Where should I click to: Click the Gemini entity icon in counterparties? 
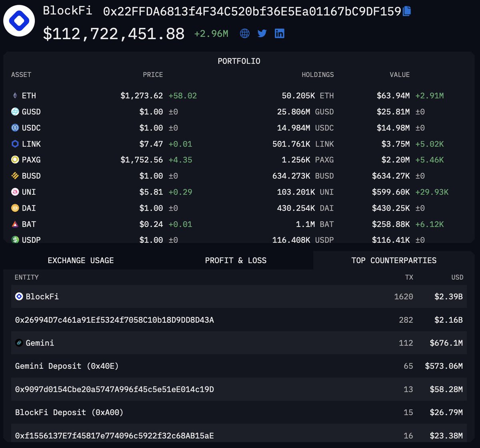coord(19,343)
